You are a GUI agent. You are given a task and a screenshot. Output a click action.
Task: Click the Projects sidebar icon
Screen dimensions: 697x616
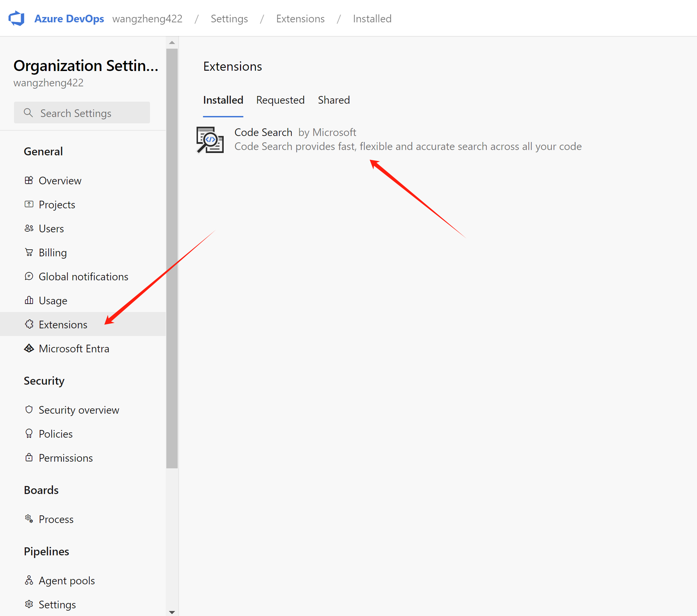[x=29, y=204]
